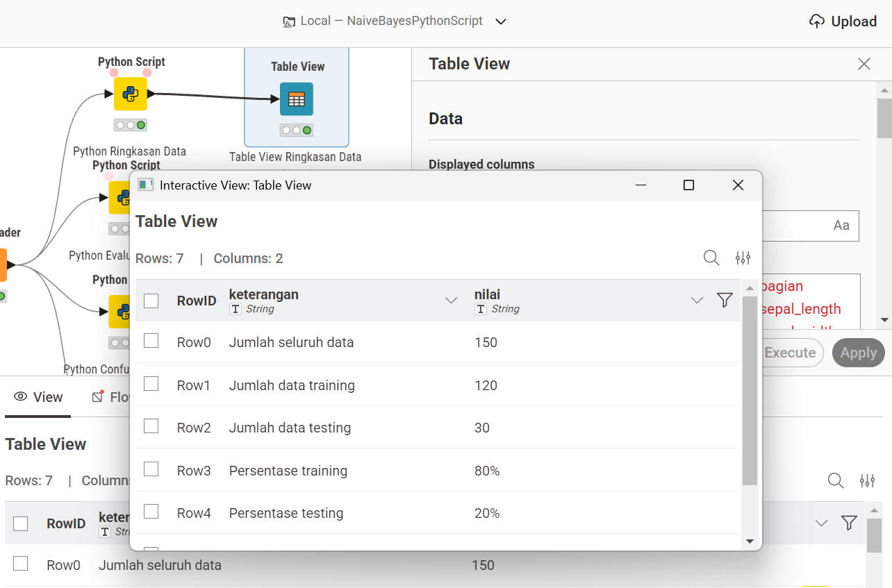Image resolution: width=892 pixels, height=588 pixels.
Task: Click the Python Ringkasan Data script node icon
Action: click(x=131, y=94)
